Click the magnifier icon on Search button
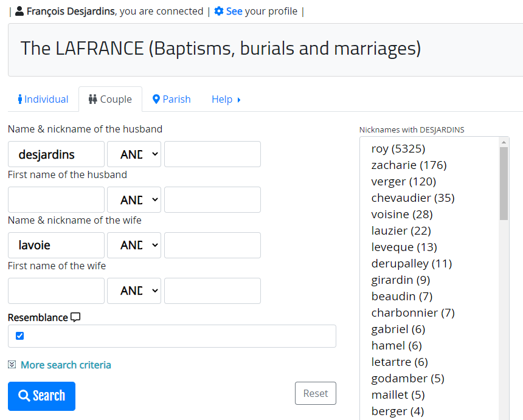The width and height of the screenshot is (523, 420). (x=24, y=396)
